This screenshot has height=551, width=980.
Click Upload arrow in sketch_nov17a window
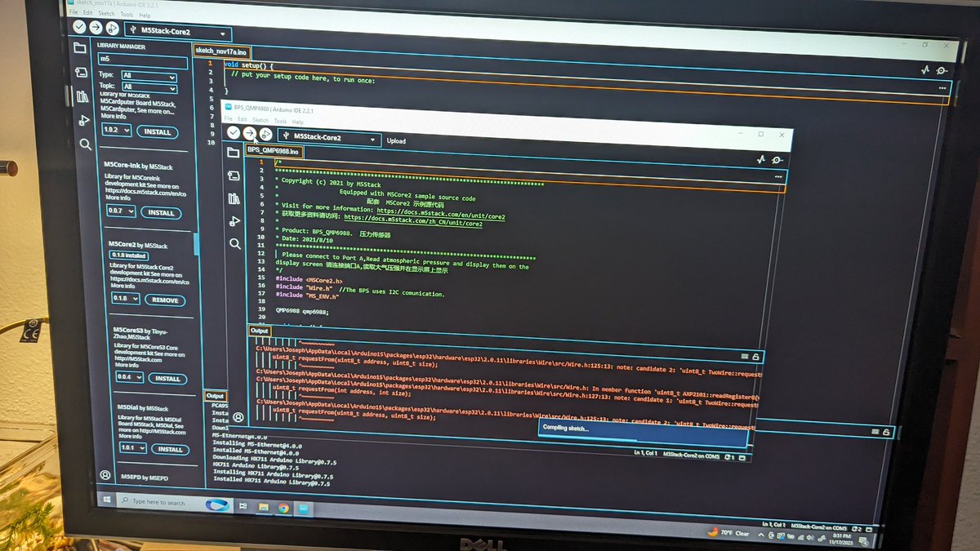96,27
